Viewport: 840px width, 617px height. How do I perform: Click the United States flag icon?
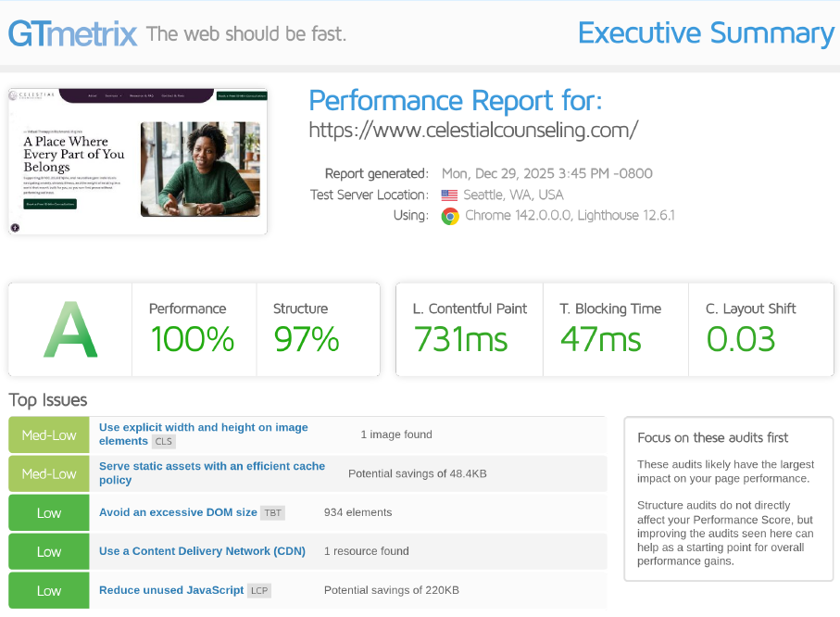pos(449,195)
